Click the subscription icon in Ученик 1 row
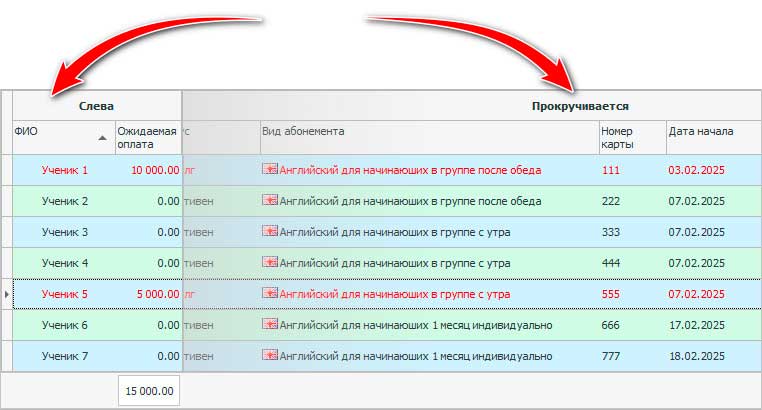The width and height of the screenshot is (762, 410). (269, 170)
